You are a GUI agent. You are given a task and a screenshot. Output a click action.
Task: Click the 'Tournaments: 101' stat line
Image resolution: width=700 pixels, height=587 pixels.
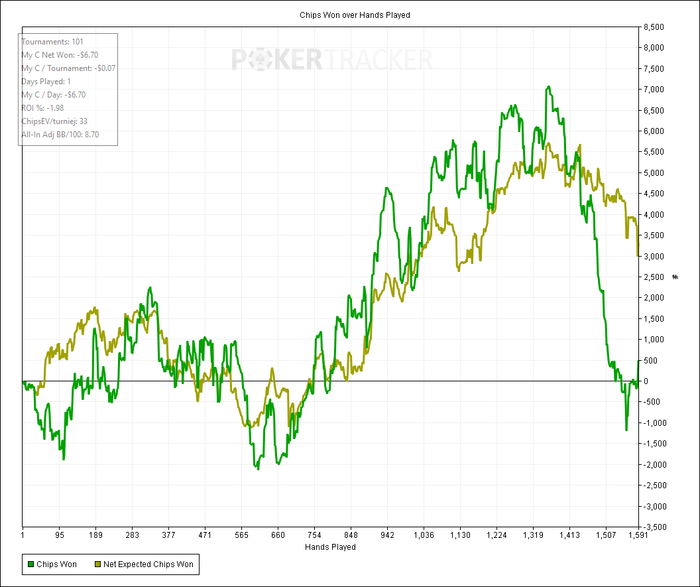coord(52,42)
